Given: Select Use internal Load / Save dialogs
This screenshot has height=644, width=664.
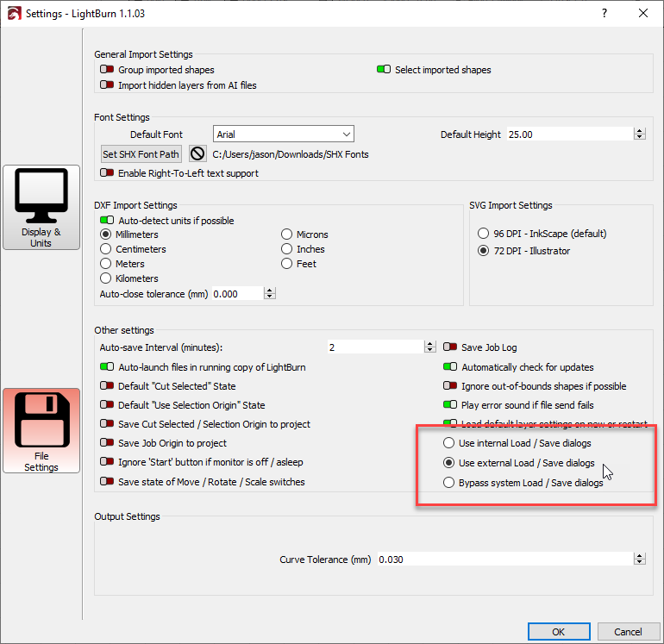Looking at the screenshot, I should click(448, 443).
